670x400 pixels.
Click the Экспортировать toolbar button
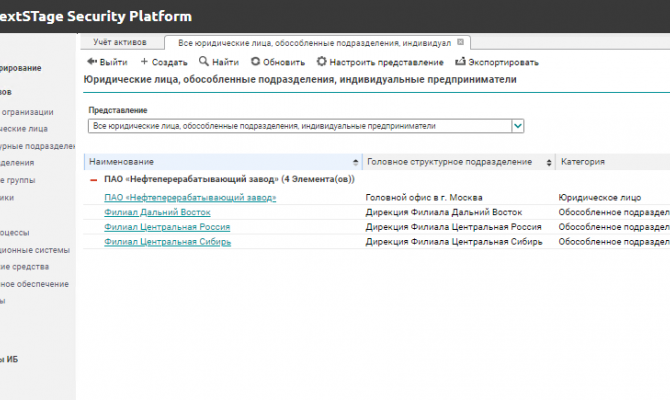click(x=497, y=62)
